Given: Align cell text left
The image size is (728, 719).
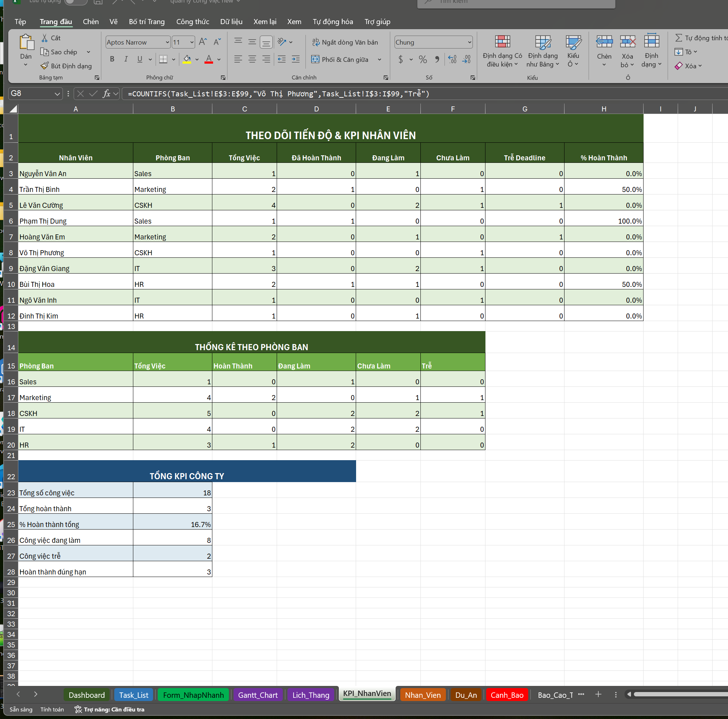Looking at the screenshot, I should pyautogui.click(x=238, y=59).
